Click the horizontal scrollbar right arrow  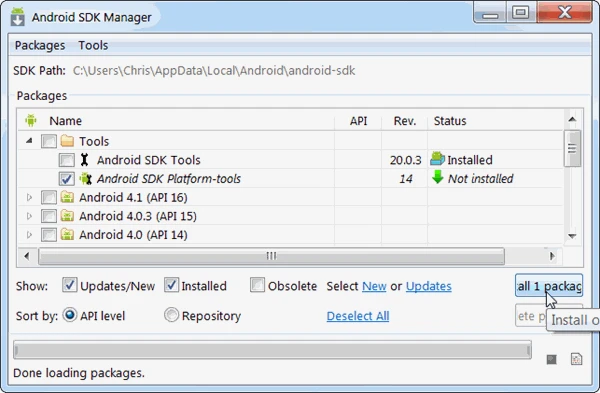click(x=552, y=256)
